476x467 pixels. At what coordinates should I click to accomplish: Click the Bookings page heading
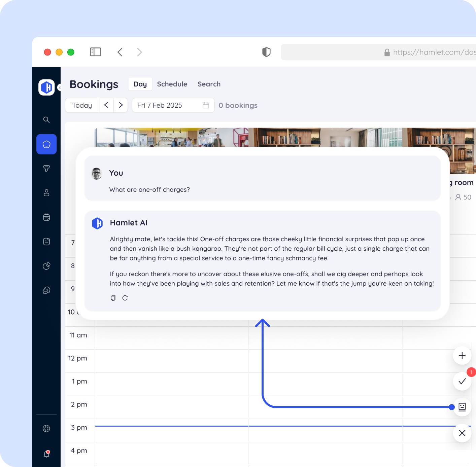point(94,84)
